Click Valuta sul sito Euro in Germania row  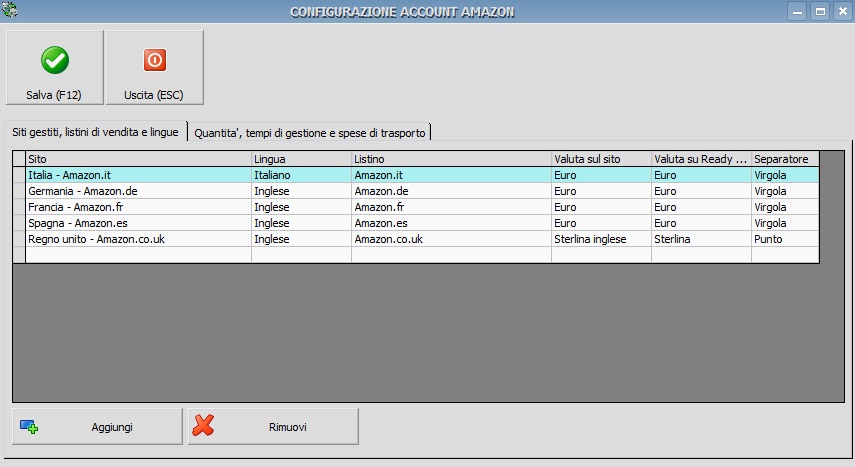[x=601, y=191]
